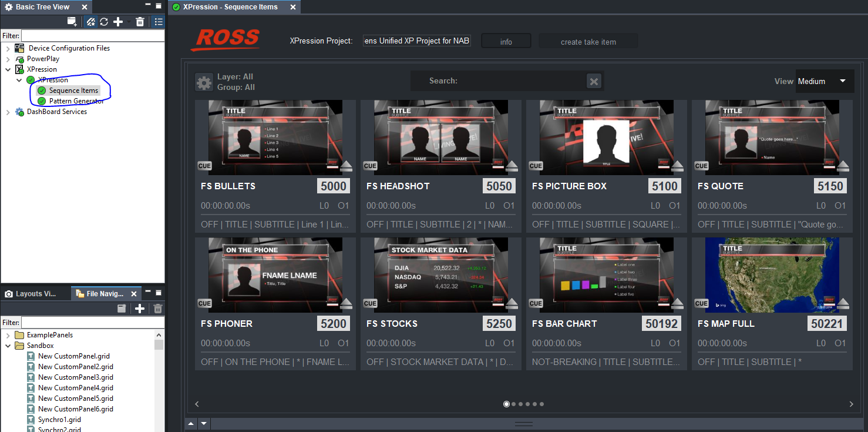
Task: Expand the Device Configuration Files node
Action: pos(8,48)
